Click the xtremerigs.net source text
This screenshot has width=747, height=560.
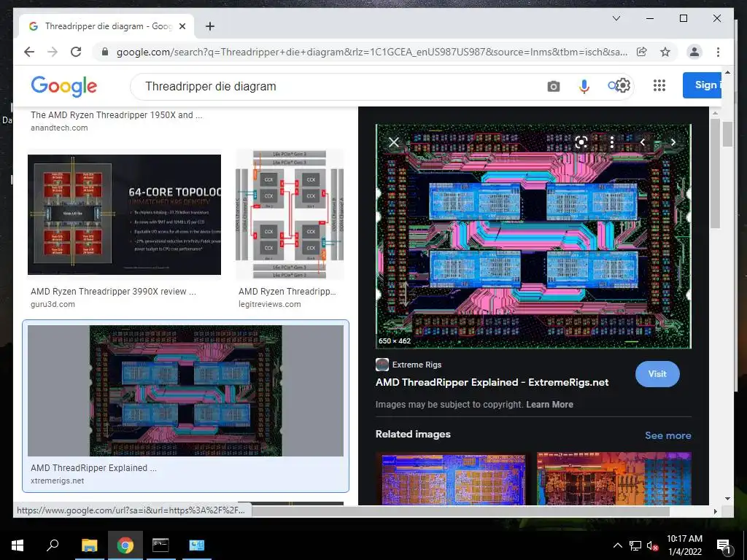click(57, 481)
